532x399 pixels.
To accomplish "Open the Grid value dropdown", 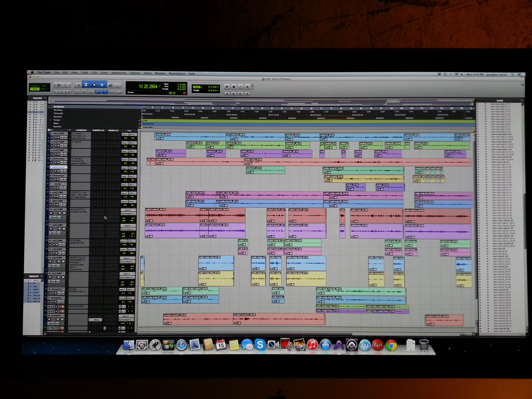I will pos(218,87).
